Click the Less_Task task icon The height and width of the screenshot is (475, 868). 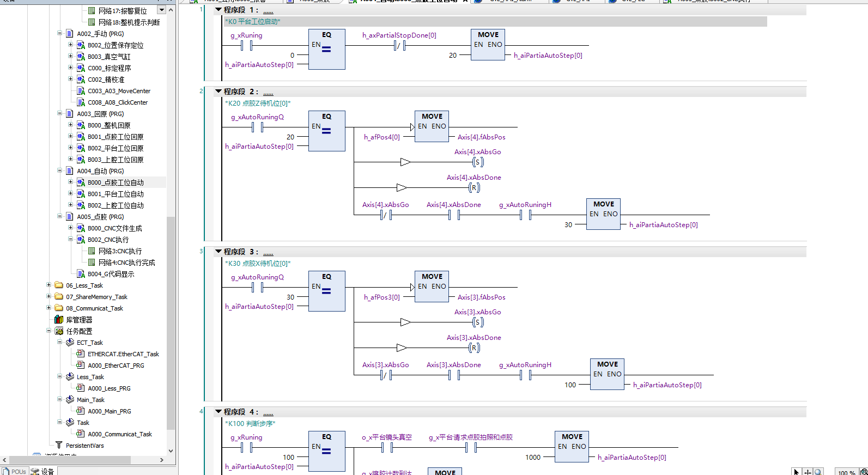coord(70,377)
